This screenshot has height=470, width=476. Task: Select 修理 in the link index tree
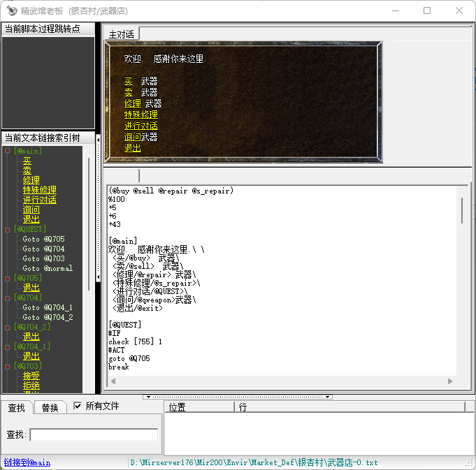[31, 180]
